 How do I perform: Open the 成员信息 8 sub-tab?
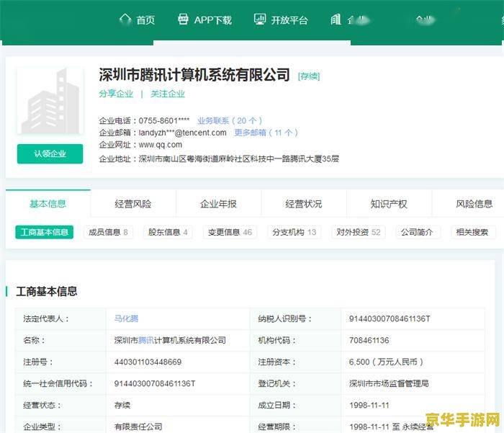point(108,232)
